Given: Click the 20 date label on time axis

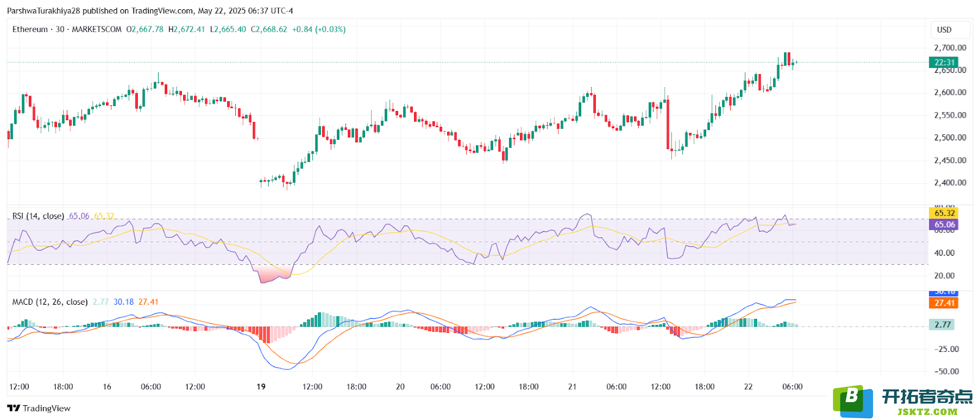Looking at the screenshot, I should pyautogui.click(x=400, y=387).
